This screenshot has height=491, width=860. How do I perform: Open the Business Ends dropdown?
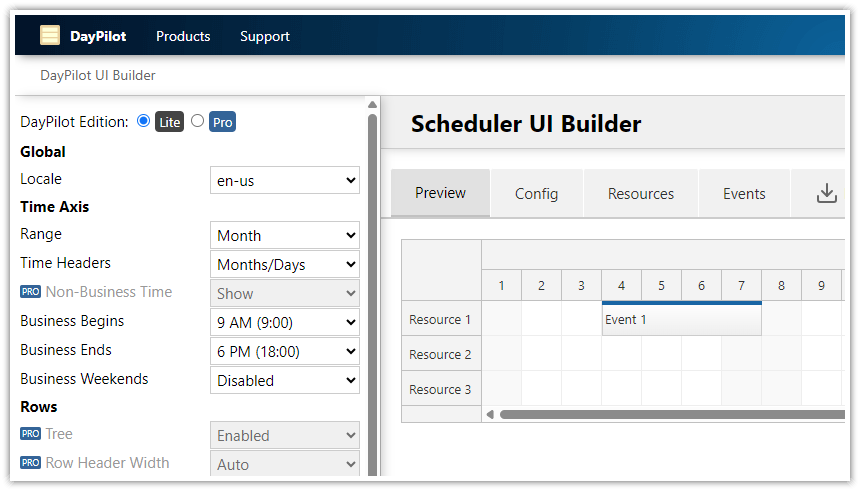(285, 352)
